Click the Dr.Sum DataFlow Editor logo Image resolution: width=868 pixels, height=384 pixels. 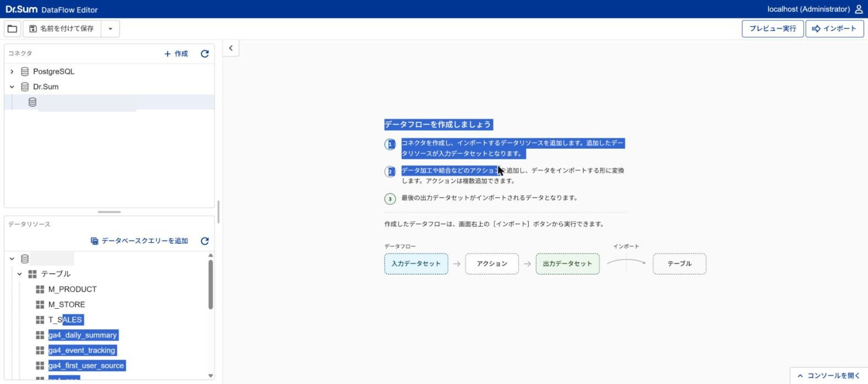tap(51, 9)
